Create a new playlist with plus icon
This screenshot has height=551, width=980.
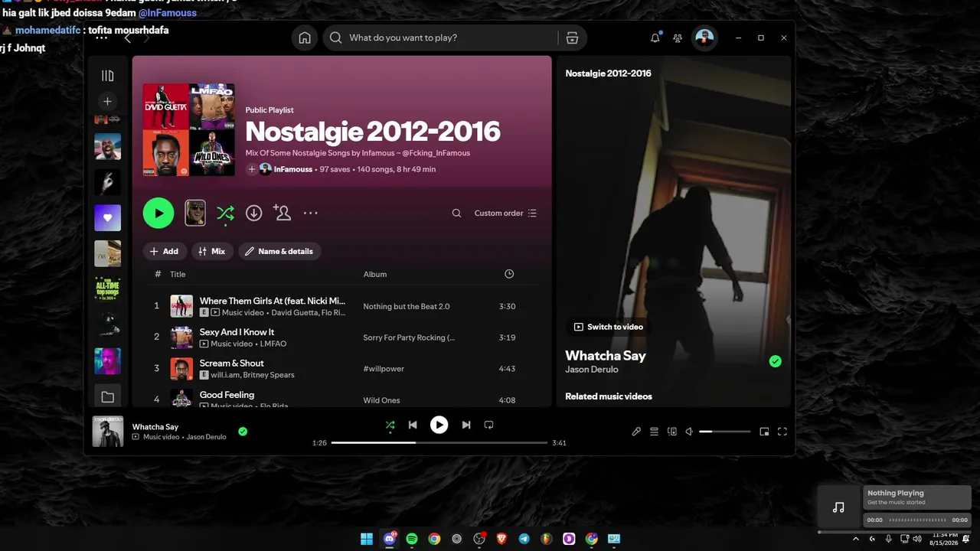(x=107, y=101)
